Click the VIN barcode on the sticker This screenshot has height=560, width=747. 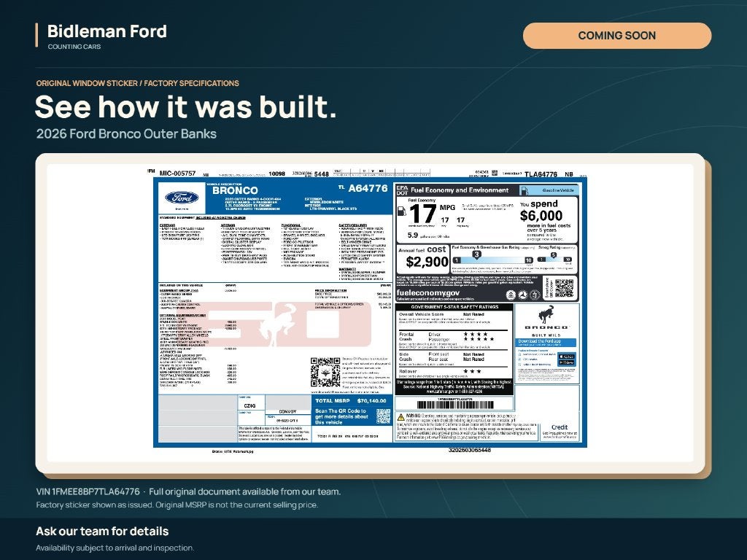tap(455, 405)
